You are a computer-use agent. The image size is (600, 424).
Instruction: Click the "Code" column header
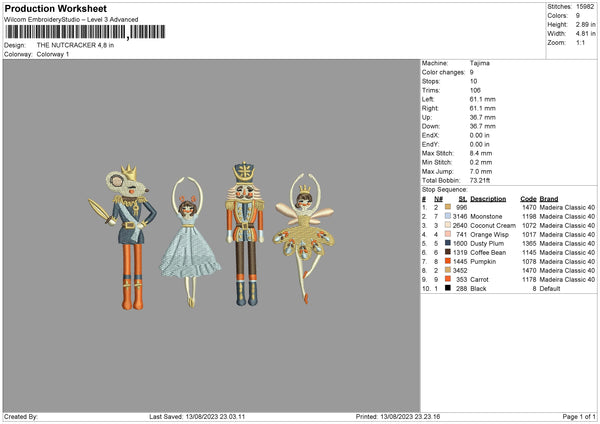pos(528,199)
